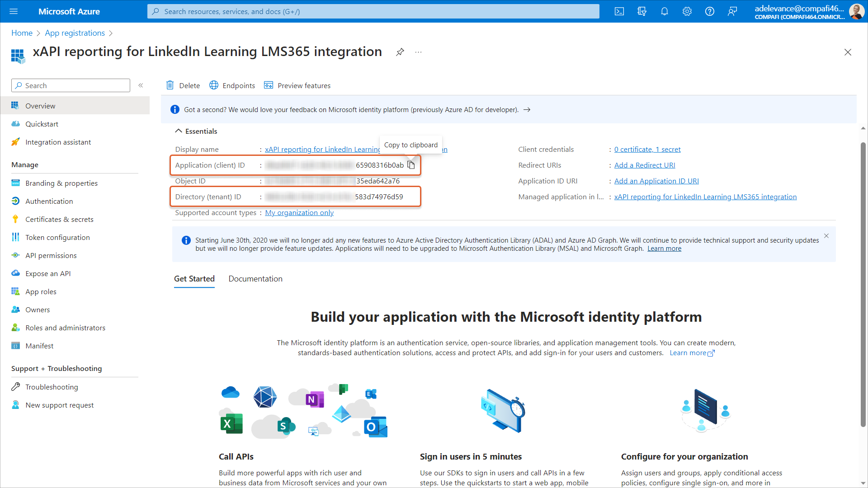This screenshot has width=868, height=488.
Task: Click the Add a Redirect URI link
Action: tap(644, 165)
